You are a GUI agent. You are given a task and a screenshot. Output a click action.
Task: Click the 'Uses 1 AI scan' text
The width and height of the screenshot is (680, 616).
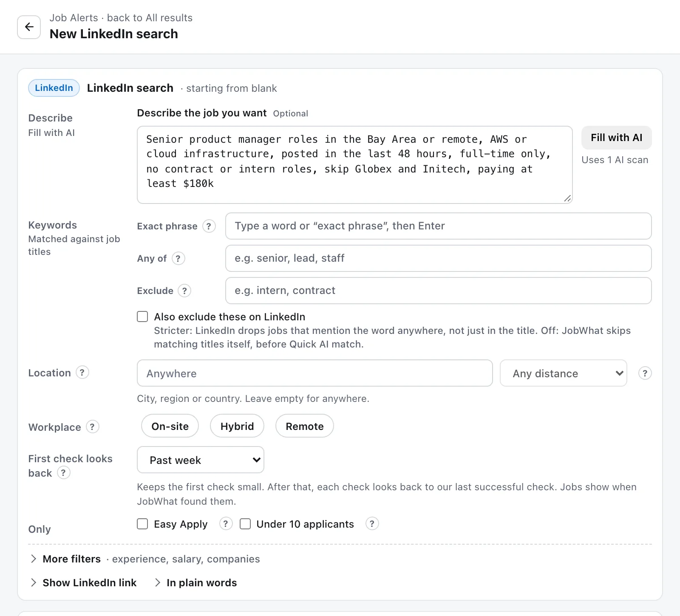coord(615,160)
